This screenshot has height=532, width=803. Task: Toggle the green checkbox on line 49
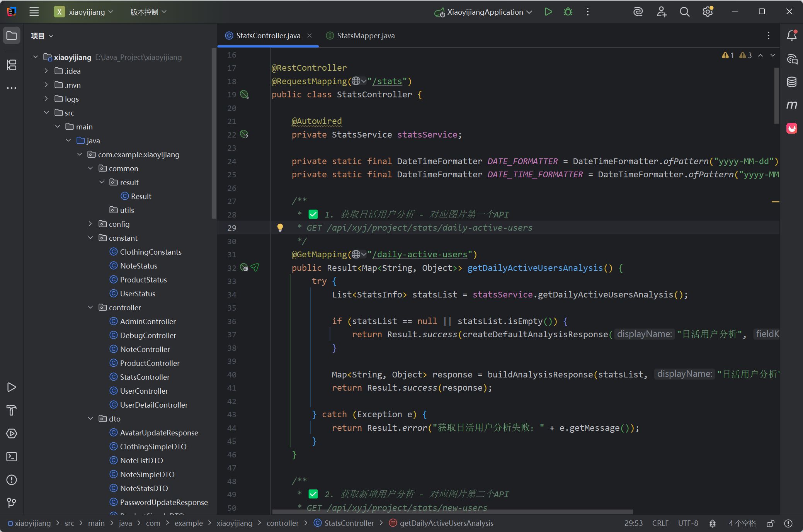313,494
